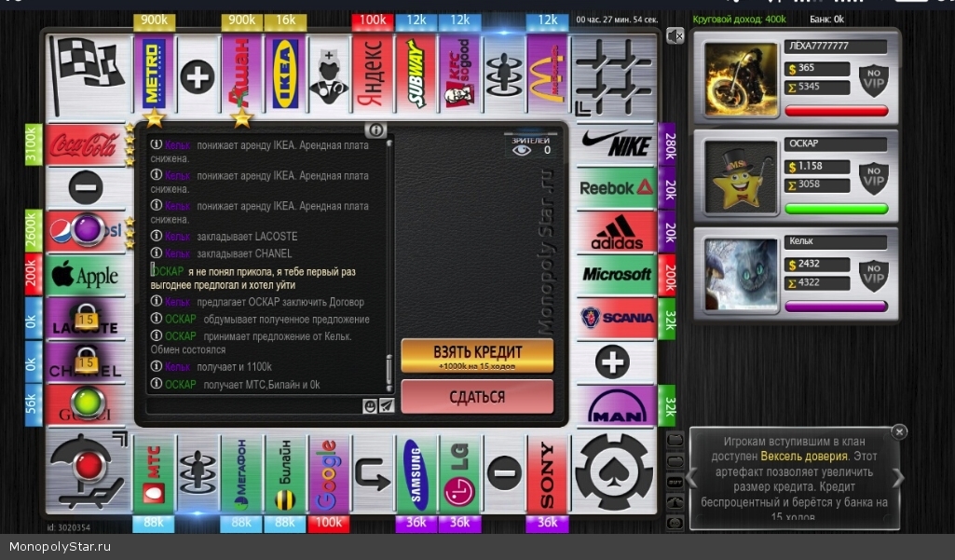Click NO VIP badge of Кельк

pyautogui.click(x=873, y=276)
